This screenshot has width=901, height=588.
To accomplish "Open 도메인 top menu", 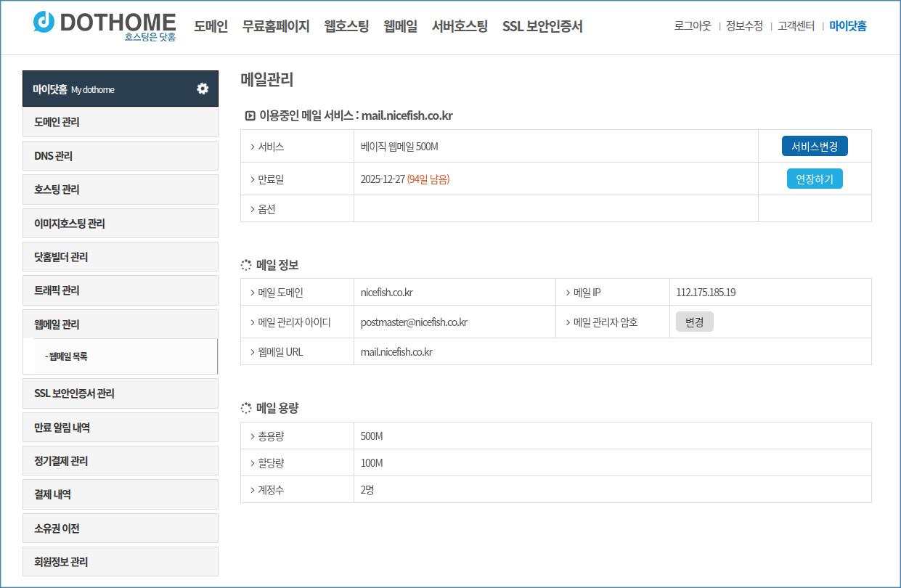I will (211, 26).
